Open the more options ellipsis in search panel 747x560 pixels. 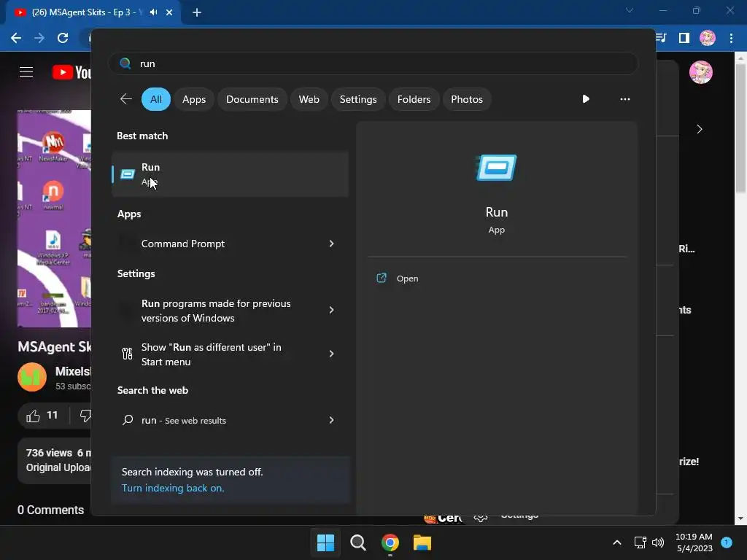[x=624, y=99]
